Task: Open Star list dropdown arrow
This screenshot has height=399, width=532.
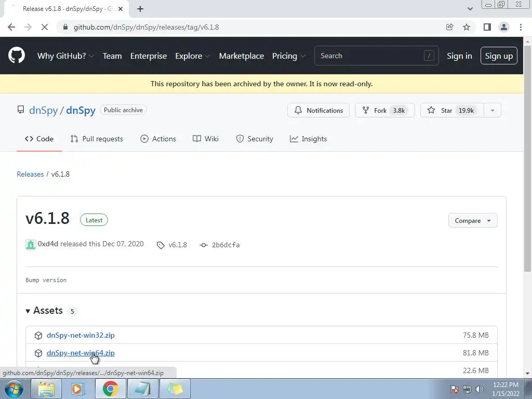Action: 493,110
